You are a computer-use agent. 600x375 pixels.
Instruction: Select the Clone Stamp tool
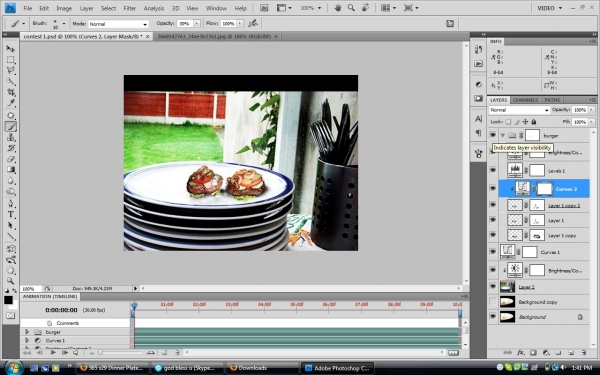[x=11, y=137]
